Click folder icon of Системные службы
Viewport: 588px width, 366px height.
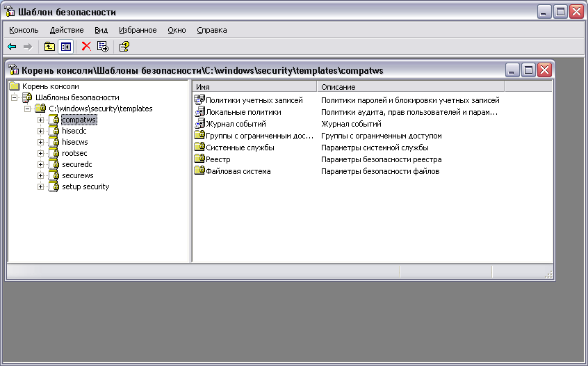pos(199,147)
